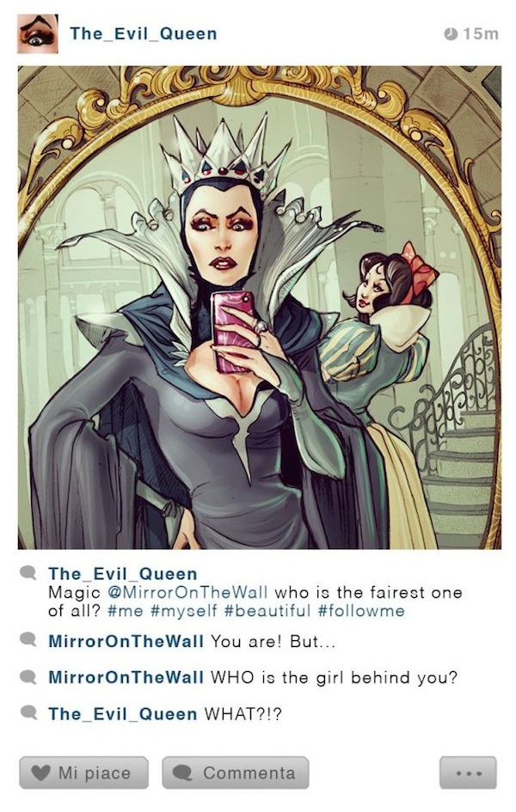Open the #me hashtag

coord(125,611)
